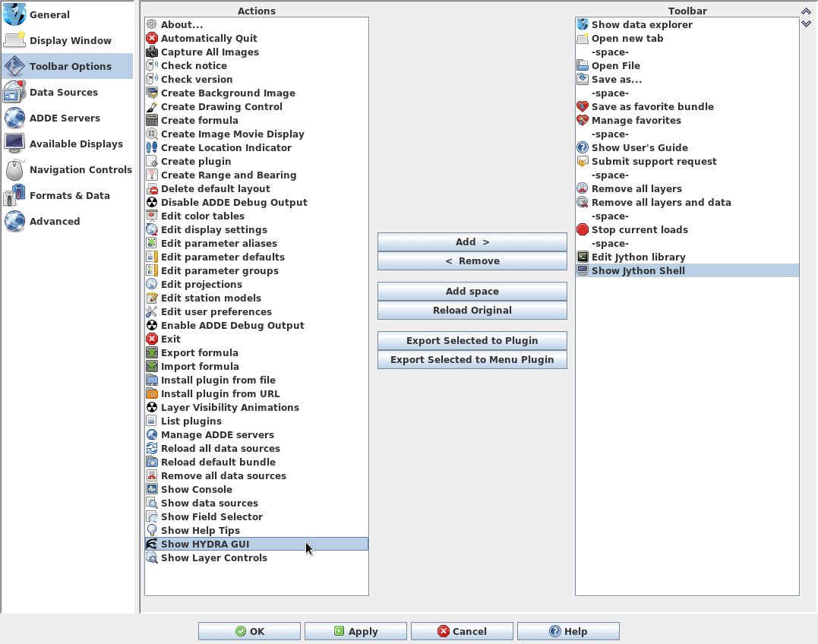Click the globe icon for Manage ADDE servers
Image resolution: width=818 pixels, height=644 pixels.
pos(152,434)
